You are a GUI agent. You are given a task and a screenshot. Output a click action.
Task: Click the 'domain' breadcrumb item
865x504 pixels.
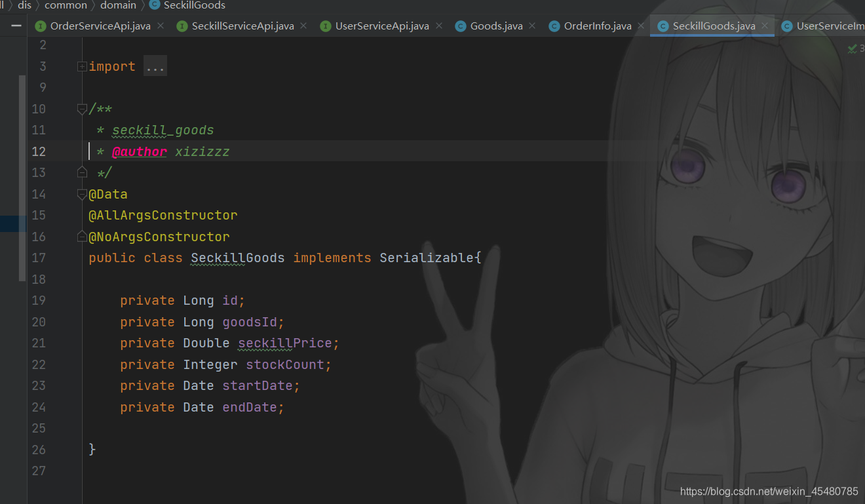click(118, 5)
